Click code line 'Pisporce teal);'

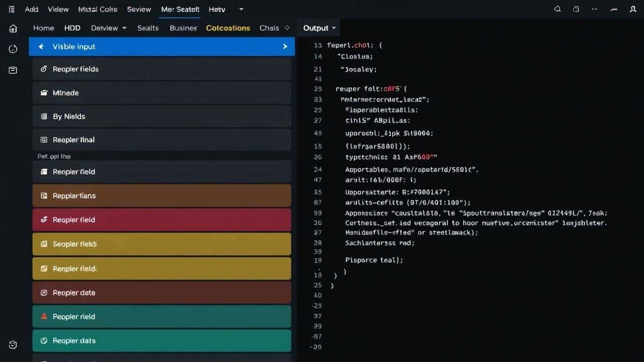point(374,260)
